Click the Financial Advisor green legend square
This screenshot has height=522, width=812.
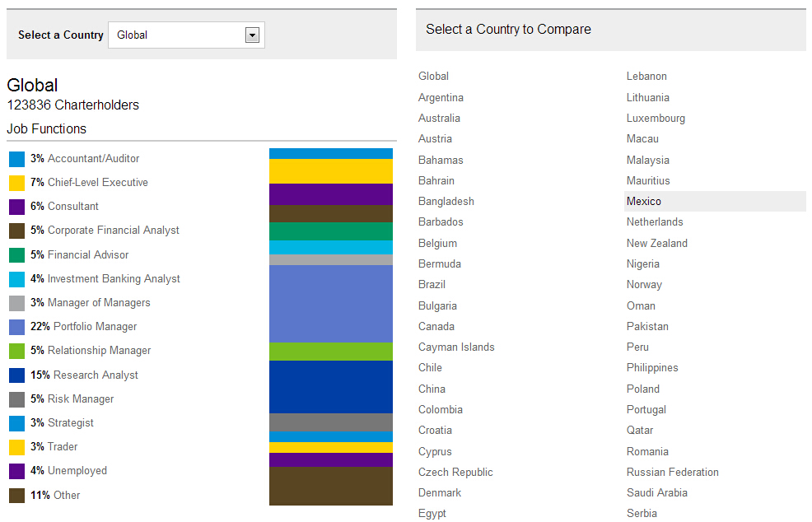pos(16,255)
